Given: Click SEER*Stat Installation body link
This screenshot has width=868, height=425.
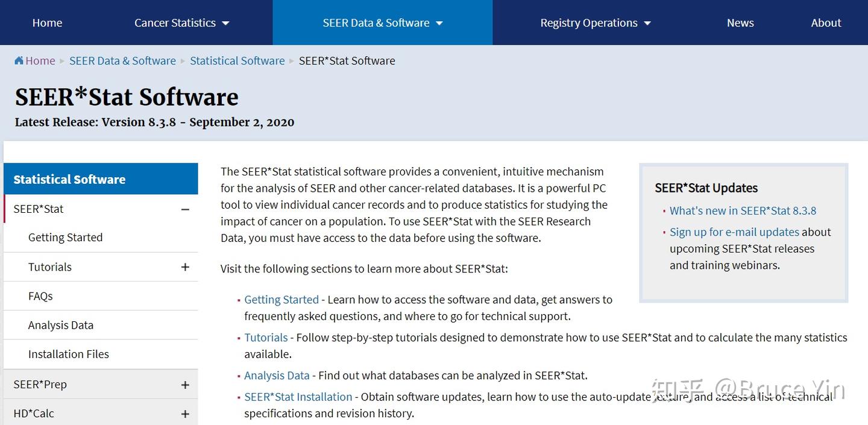Looking at the screenshot, I should tap(298, 397).
